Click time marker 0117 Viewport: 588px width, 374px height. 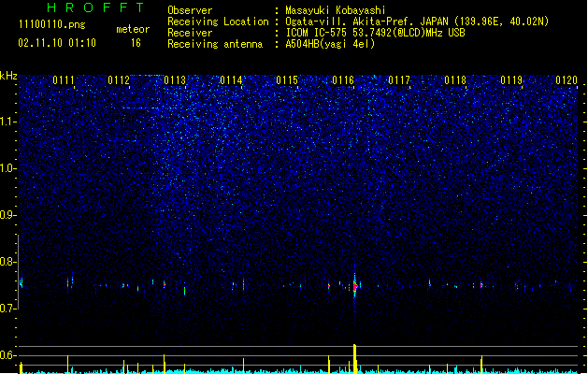tap(399, 80)
